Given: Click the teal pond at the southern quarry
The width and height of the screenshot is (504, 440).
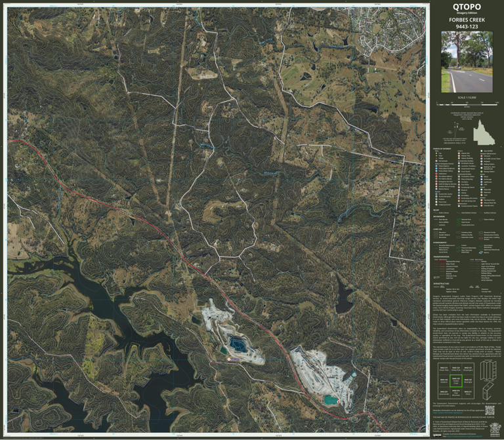Looking at the screenshot, I should click(x=331, y=400).
